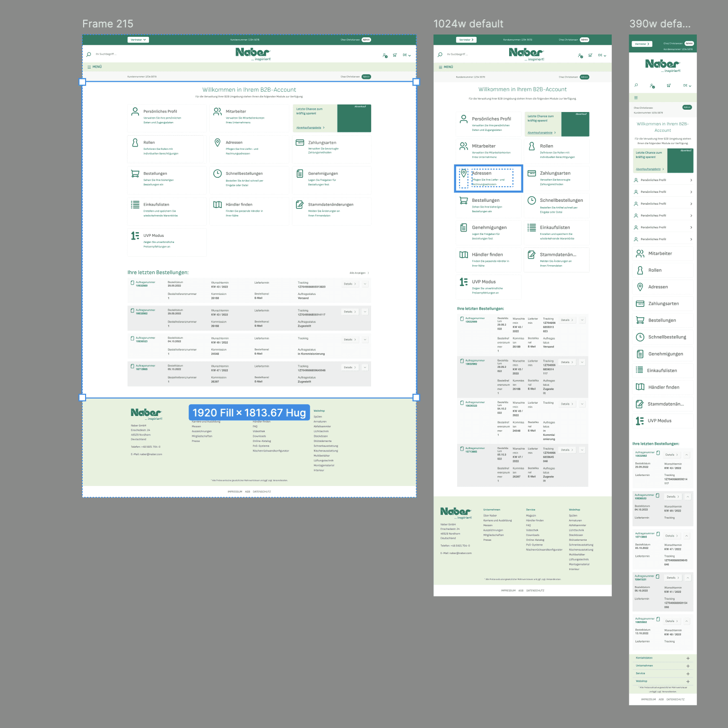Click the search icon in Frame 215
The width and height of the screenshot is (728, 728).
point(88,55)
